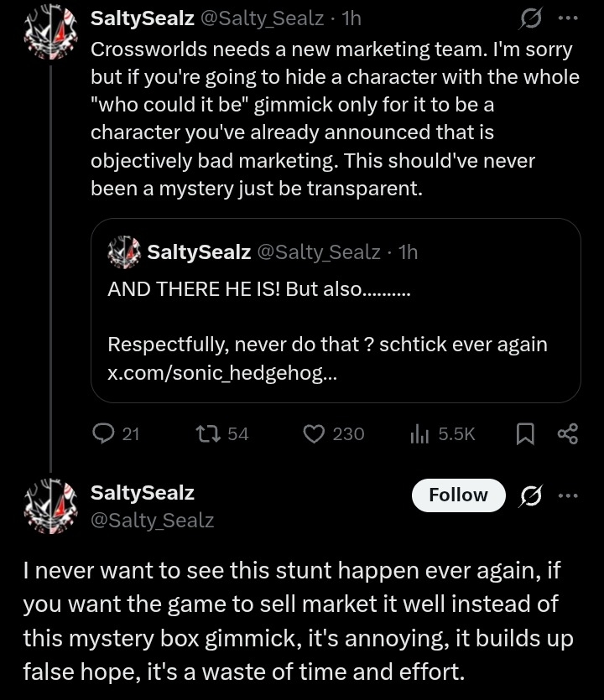This screenshot has height=700, width=604.
Task: View analytics showing 5.5K views
Action: pyautogui.click(x=417, y=433)
